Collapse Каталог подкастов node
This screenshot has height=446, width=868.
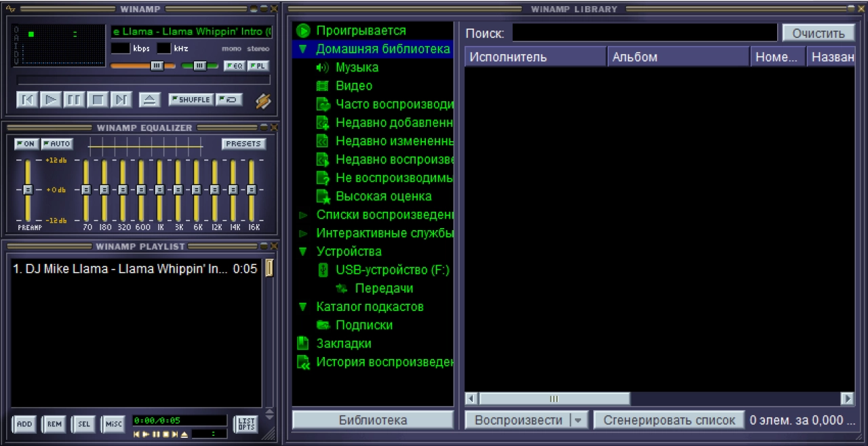[x=302, y=307]
